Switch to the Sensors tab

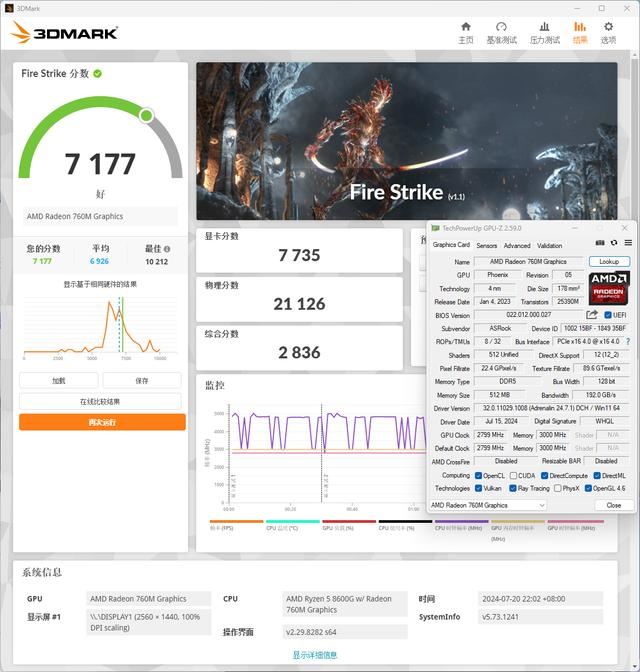pyautogui.click(x=486, y=245)
